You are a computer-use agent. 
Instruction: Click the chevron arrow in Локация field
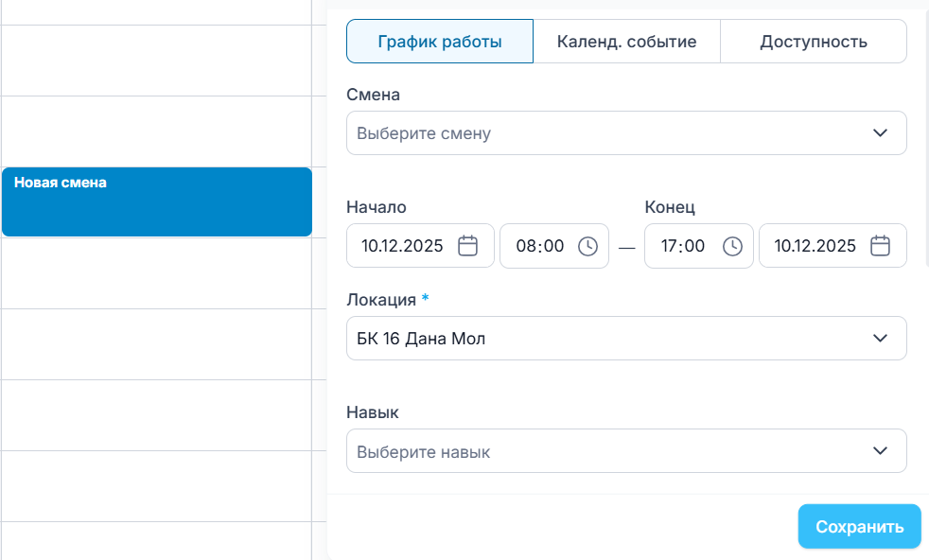click(881, 339)
